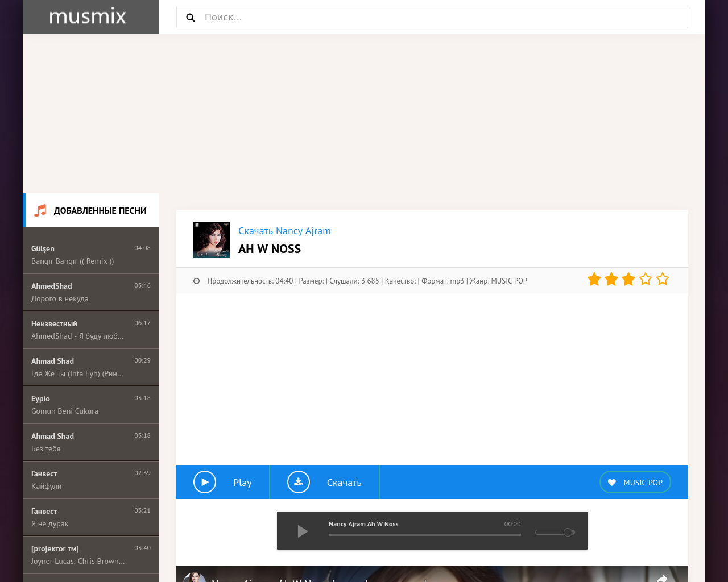Click the 02:39 duration of Кайфули track
This screenshot has width=728, height=582.
coord(142,473)
